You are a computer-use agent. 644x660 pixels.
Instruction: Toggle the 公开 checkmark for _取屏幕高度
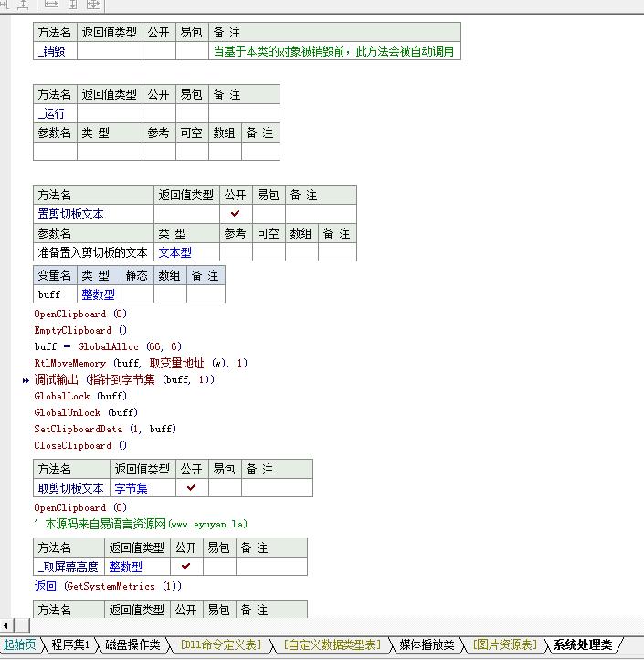[186, 566]
